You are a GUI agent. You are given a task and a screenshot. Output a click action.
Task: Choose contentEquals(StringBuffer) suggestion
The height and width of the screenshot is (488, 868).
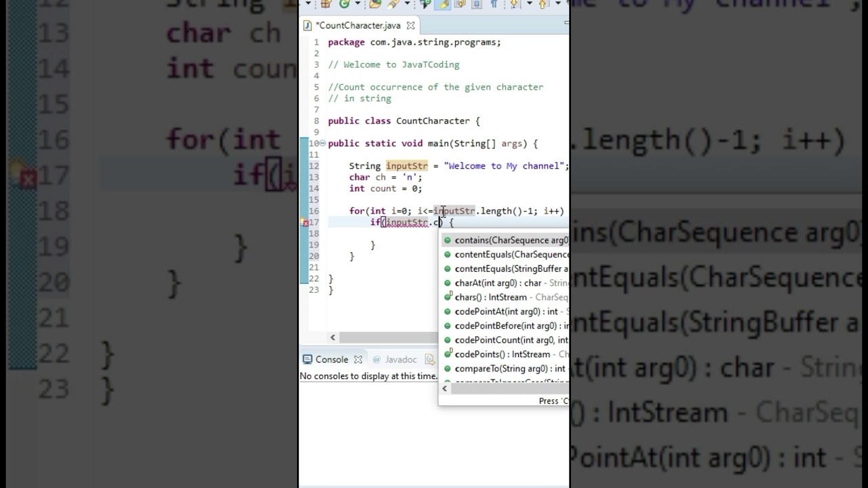click(504, 268)
